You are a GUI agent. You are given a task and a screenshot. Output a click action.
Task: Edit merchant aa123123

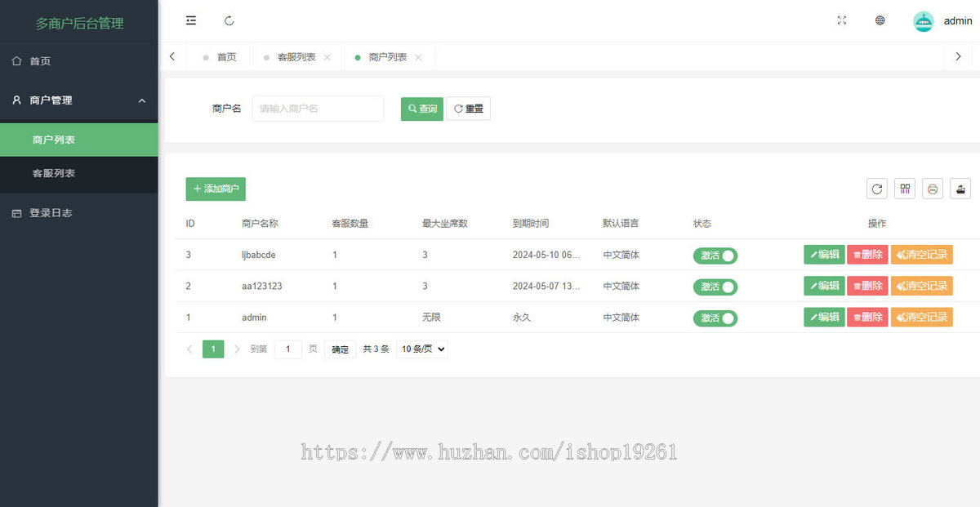pyautogui.click(x=824, y=286)
